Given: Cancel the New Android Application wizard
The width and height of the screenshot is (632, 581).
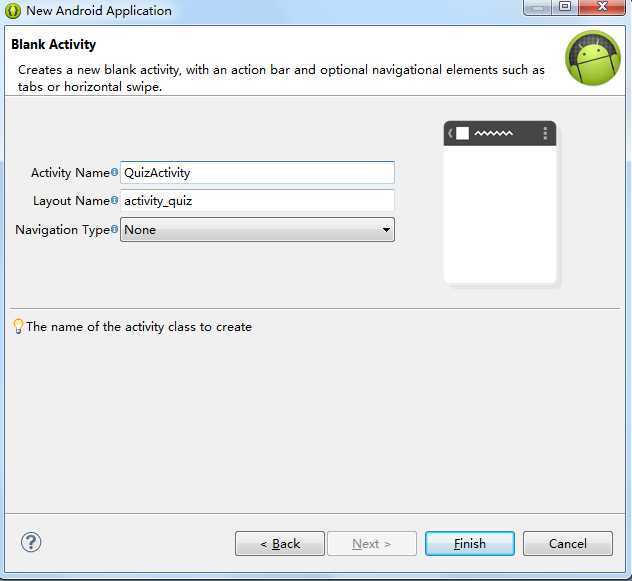Looking at the screenshot, I should click(x=568, y=544).
